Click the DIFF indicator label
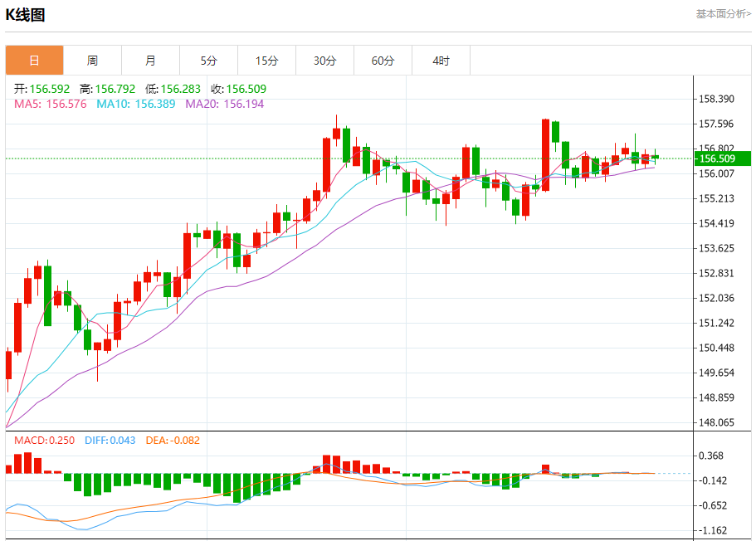 [x=97, y=441]
